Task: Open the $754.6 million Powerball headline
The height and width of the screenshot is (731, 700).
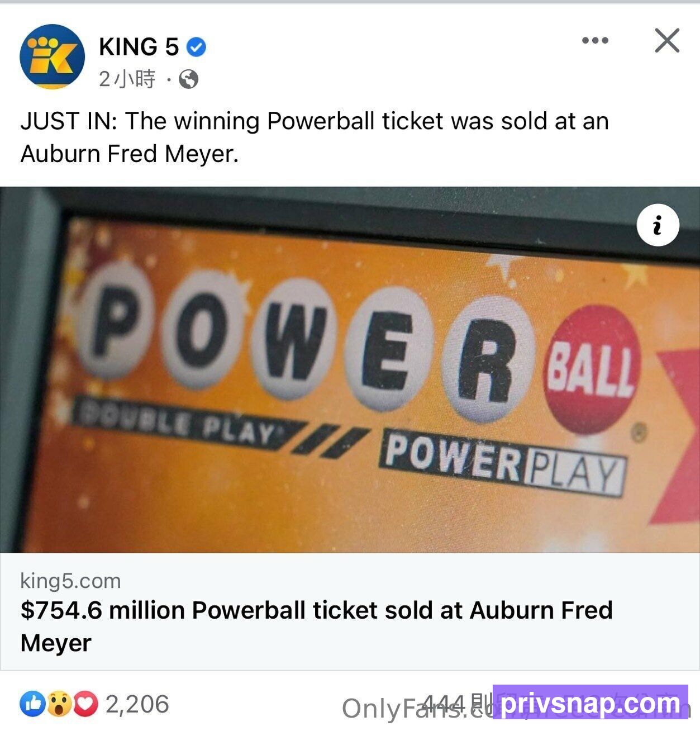Action: pos(316,626)
